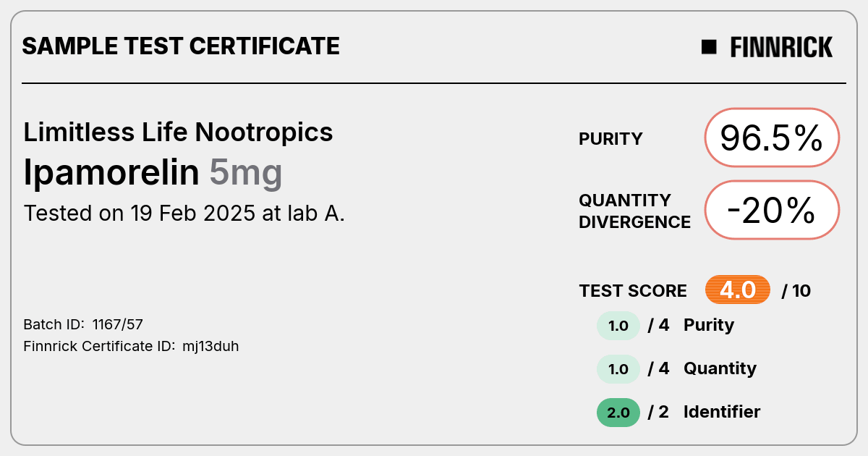Image resolution: width=868 pixels, height=456 pixels.
Task: Select the 96.5% purity value pill
Action: (x=772, y=138)
